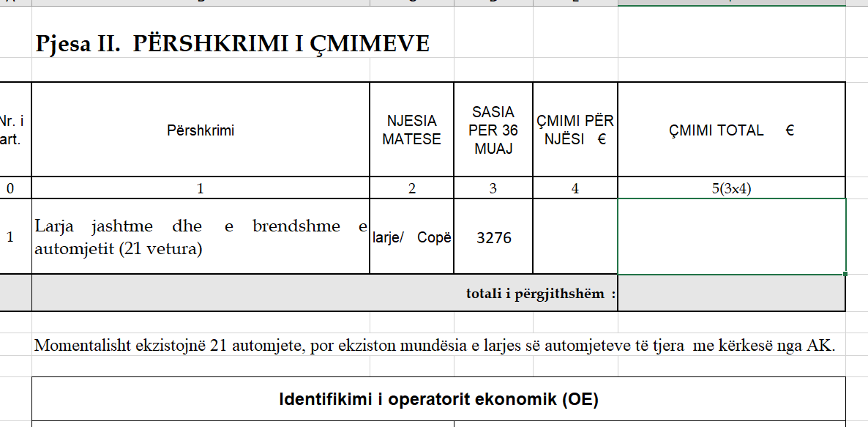The image size is (868, 427).
Task: Select the cell containing '5(3x4)'
Action: click(731, 188)
